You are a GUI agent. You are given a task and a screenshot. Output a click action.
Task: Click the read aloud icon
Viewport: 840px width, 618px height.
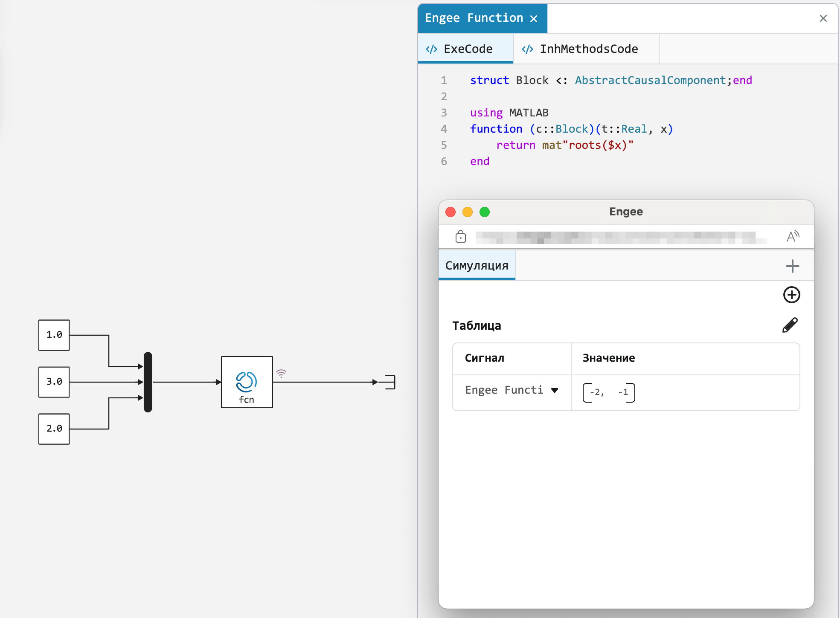(x=793, y=236)
